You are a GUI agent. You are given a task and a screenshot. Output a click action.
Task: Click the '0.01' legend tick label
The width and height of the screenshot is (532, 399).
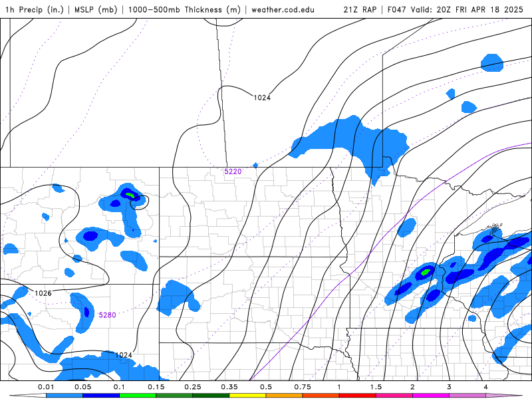[46, 387]
